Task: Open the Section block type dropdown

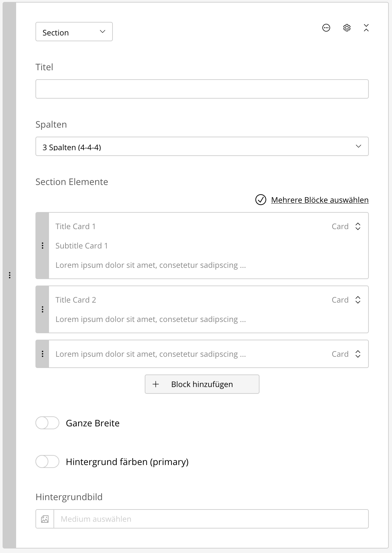Action: click(74, 32)
